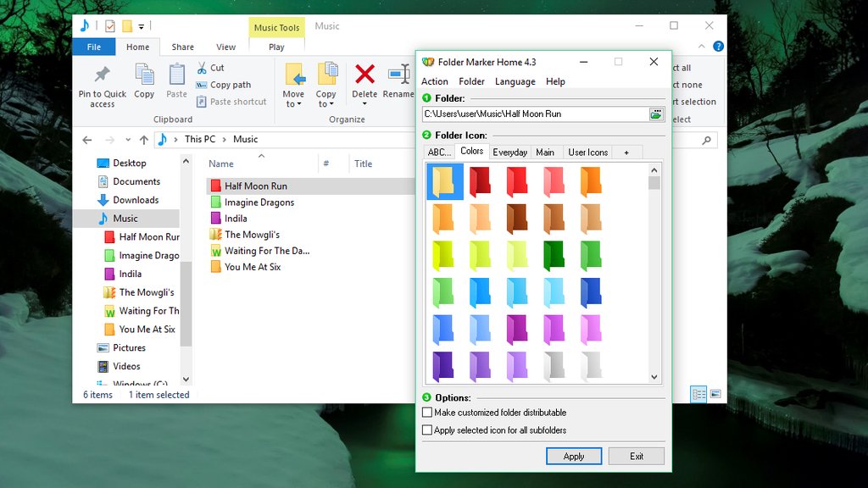
Task: Switch Explorer to details view button
Action: [x=698, y=394]
